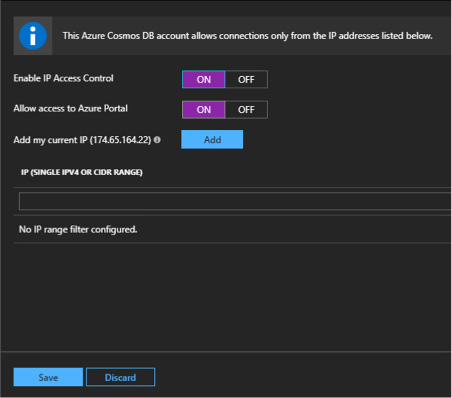Image resolution: width=452 pixels, height=398 pixels.
Task: Turn ON Enable IP Access Control
Action: click(x=204, y=79)
